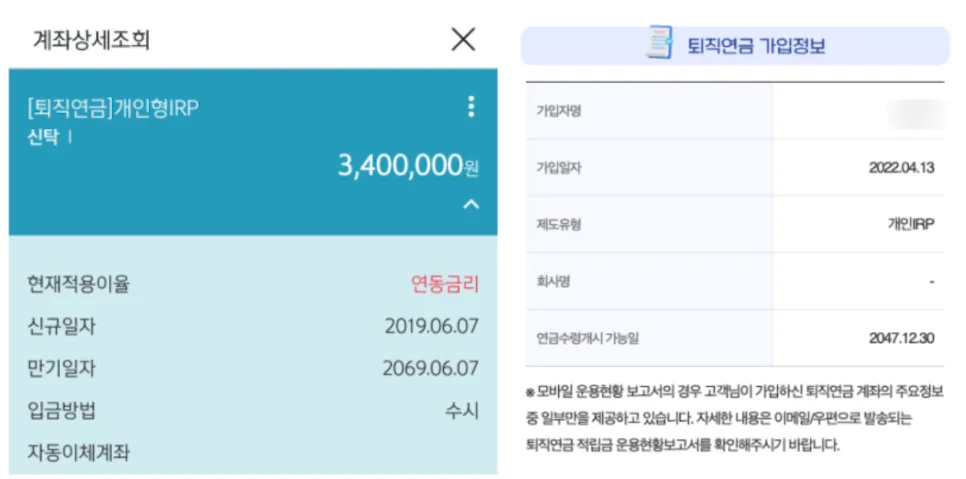Click the 회사명 row label
Viewport: 966px width, 479px height.
tap(553, 281)
